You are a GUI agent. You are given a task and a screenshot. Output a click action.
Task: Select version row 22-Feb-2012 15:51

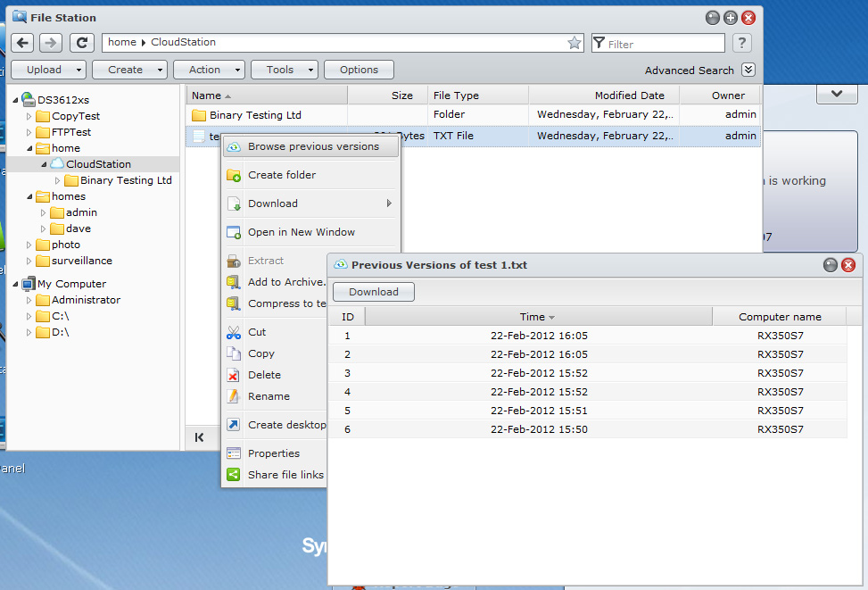(588, 411)
